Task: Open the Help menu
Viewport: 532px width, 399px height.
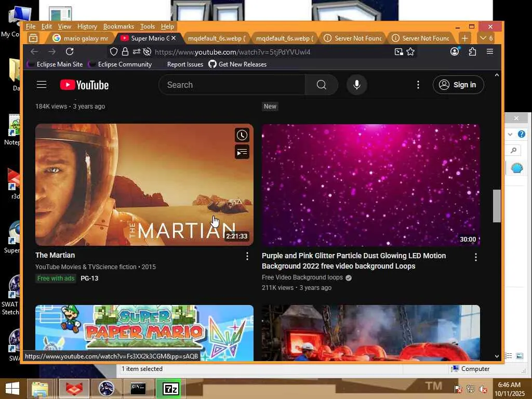Action: click(x=167, y=26)
